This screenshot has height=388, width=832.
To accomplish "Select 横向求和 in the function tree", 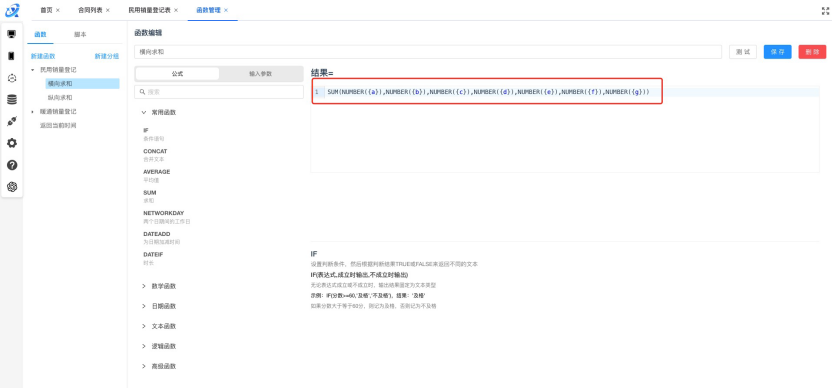I will point(82,84).
